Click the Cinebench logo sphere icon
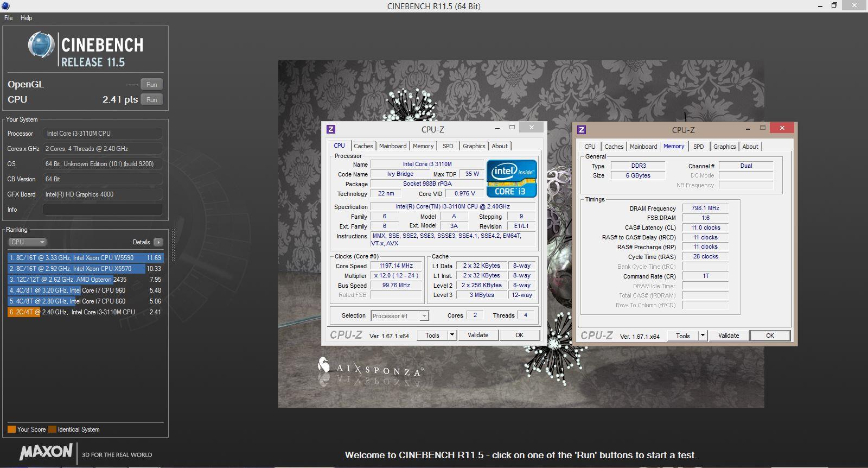Image resolution: width=868 pixels, height=468 pixels. pyautogui.click(x=41, y=45)
